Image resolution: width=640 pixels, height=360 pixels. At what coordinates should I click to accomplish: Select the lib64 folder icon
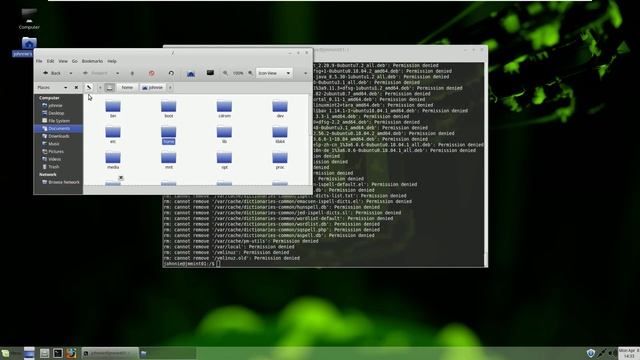click(280, 132)
